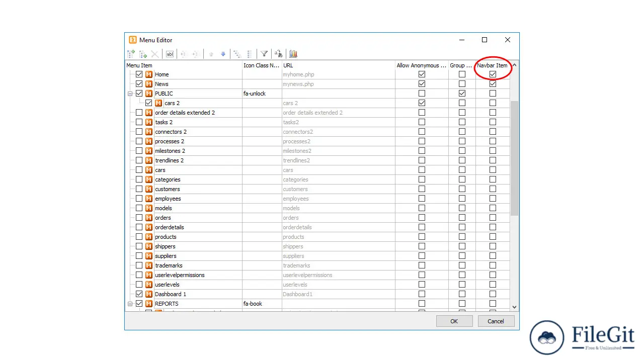Click the Icon Class Name column header
Image resolution: width=644 pixels, height=362 pixels.
[262, 65]
